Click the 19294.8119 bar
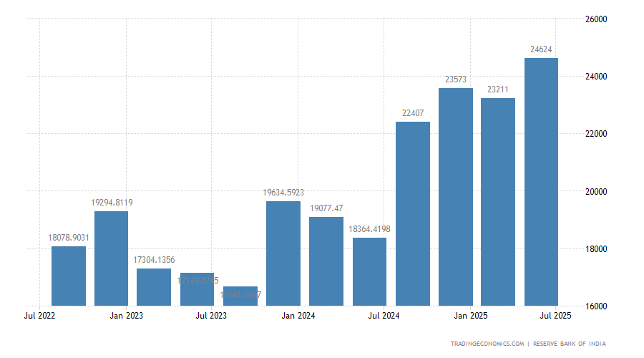The width and height of the screenshot is (644, 358). pos(111,258)
